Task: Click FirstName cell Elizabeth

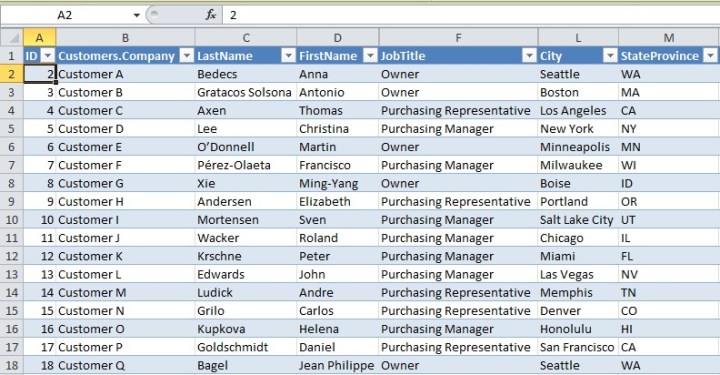Action: (338, 201)
